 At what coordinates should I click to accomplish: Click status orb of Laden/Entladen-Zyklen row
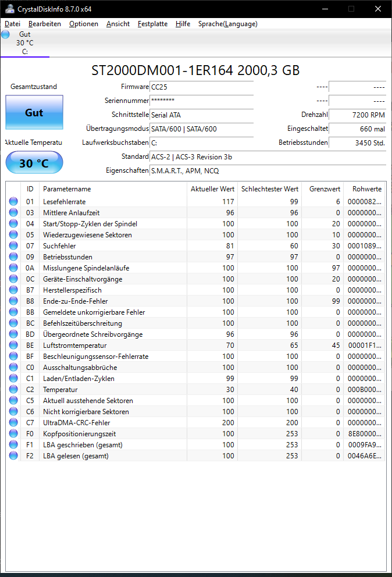pyautogui.click(x=13, y=378)
